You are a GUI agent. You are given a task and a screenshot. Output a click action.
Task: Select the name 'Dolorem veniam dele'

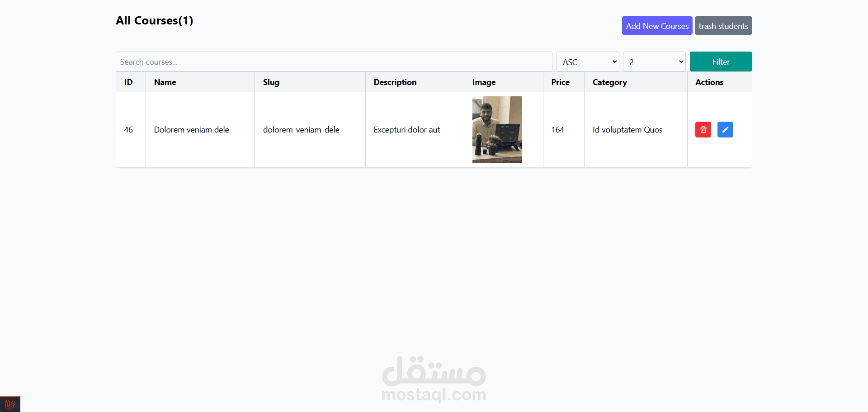[x=191, y=130]
